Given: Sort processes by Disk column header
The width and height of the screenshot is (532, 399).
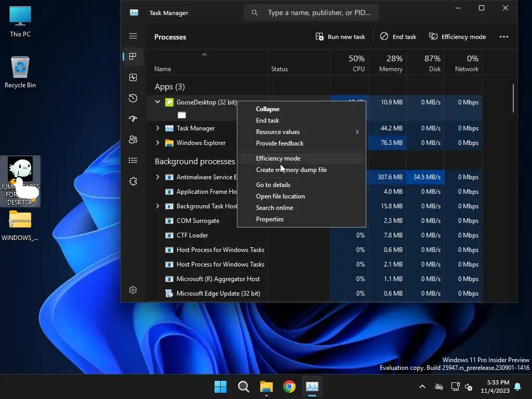Looking at the screenshot, I should point(425,62).
